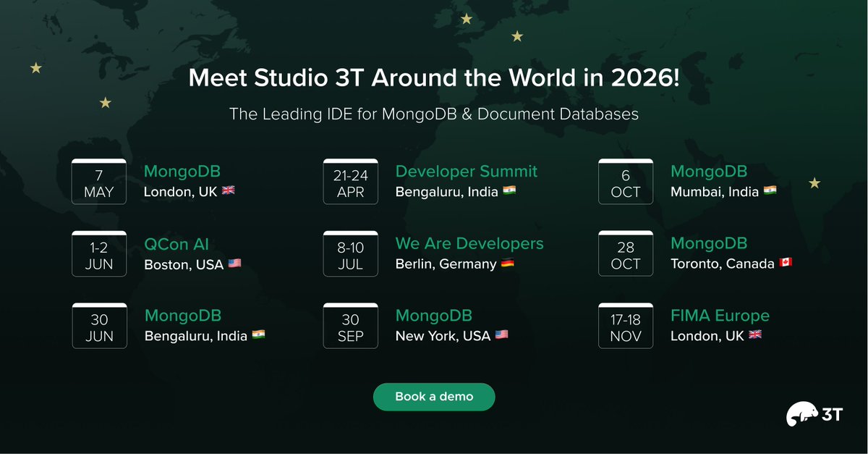Click the 'Leading IDE for MongoDB' subtitle
Screen dimensions: 868x454
(x=434, y=114)
